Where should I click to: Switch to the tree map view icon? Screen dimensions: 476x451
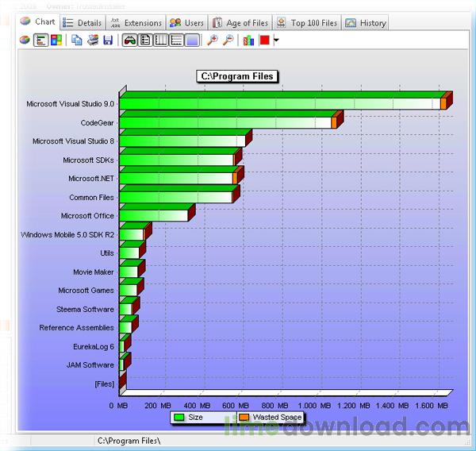pyautogui.click(x=56, y=40)
